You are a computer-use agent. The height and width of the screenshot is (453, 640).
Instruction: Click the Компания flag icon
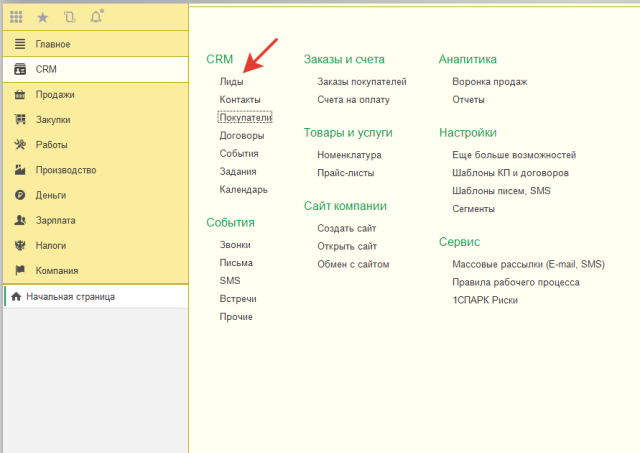pyautogui.click(x=20, y=270)
